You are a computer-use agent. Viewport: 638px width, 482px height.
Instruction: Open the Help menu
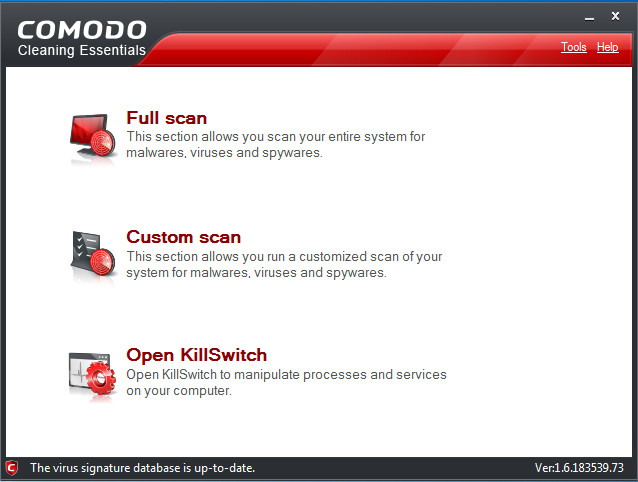(607, 47)
